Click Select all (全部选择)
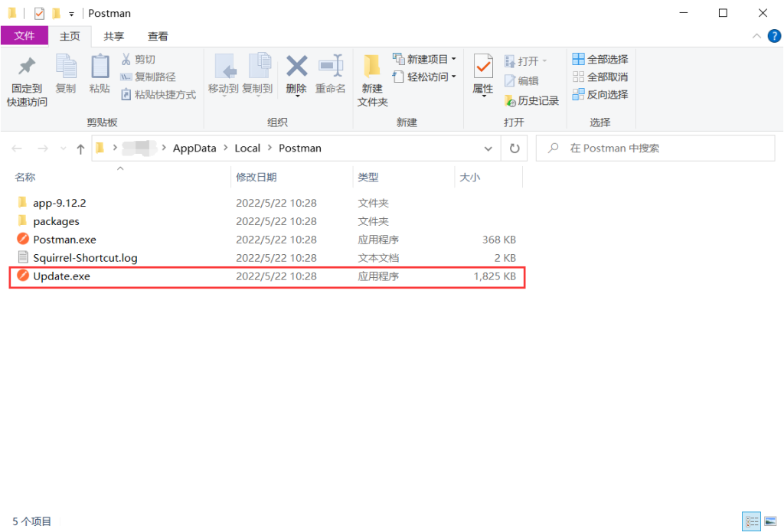 click(600, 60)
